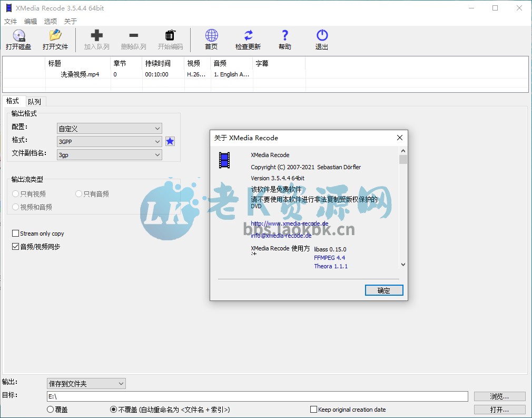The image size is (532, 418).
Task: Open the FFMPEG 4.4 link
Action: pos(329,258)
